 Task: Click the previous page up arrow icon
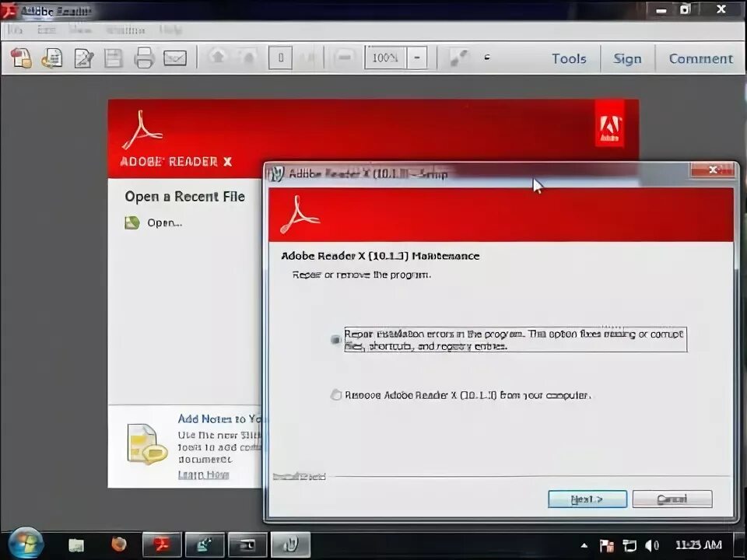pyautogui.click(x=218, y=57)
